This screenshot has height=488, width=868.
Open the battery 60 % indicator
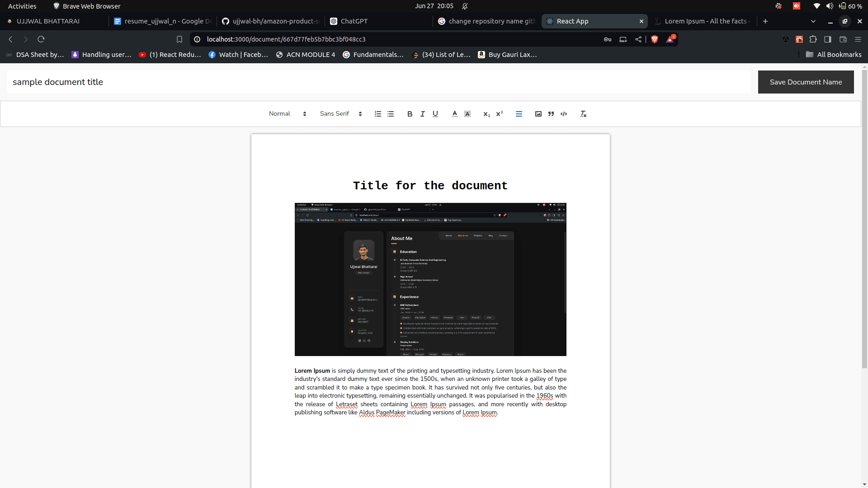[850, 6]
